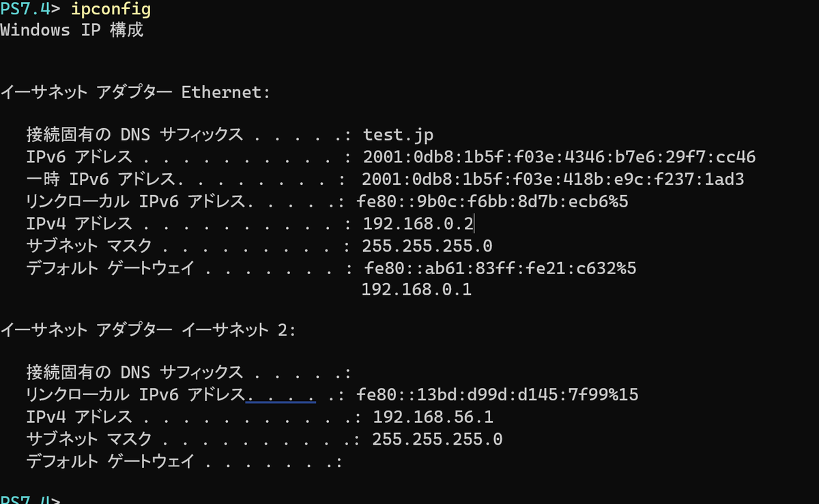This screenshot has height=504, width=819.
Task: Click the top PS7.4> prompt
Action: (x=31, y=10)
